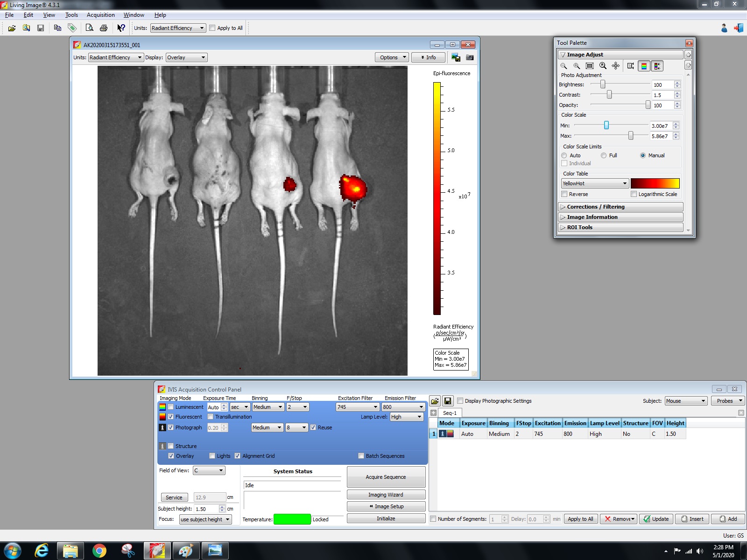Click the Brightness slider handle

click(x=603, y=84)
